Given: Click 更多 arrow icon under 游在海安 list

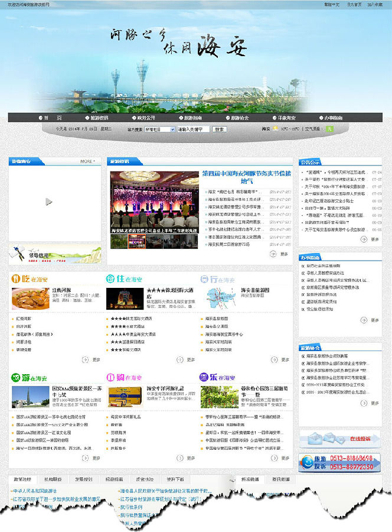Looking at the screenshot, I should click(x=85, y=458).
